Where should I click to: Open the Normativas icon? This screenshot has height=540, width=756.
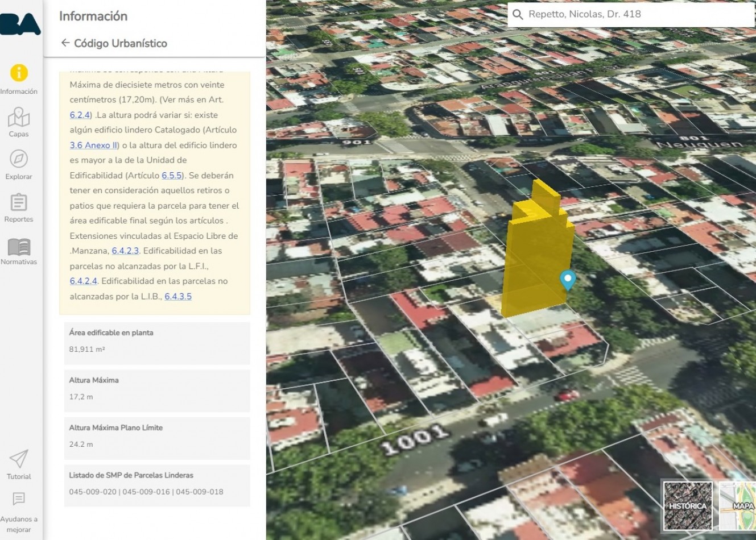[x=19, y=246]
